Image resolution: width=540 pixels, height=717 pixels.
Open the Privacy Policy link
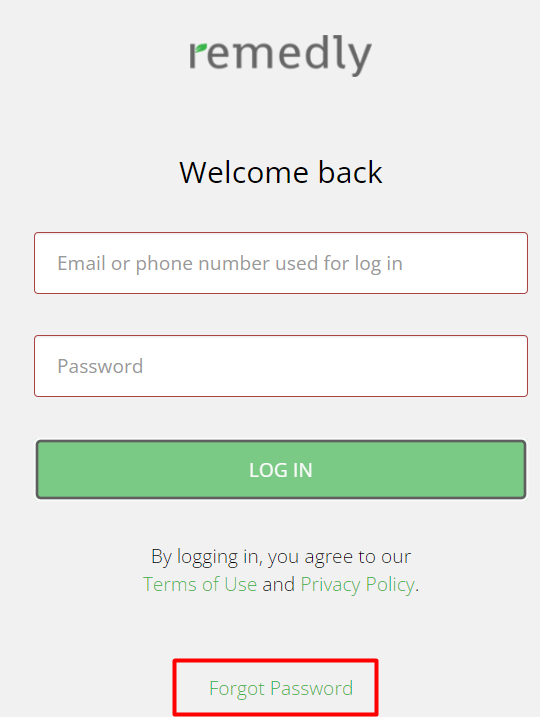tap(358, 584)
